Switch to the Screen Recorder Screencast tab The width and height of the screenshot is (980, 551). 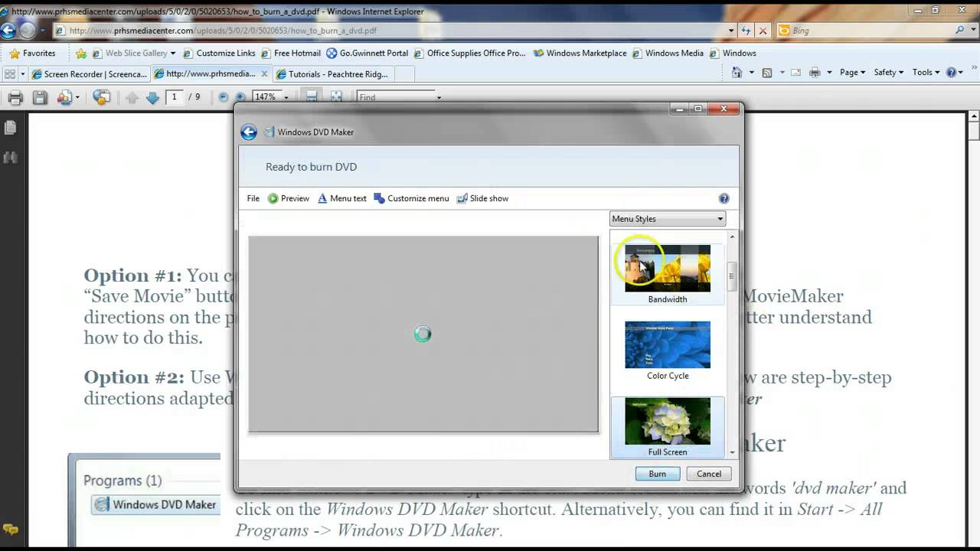tap(90, 74)
